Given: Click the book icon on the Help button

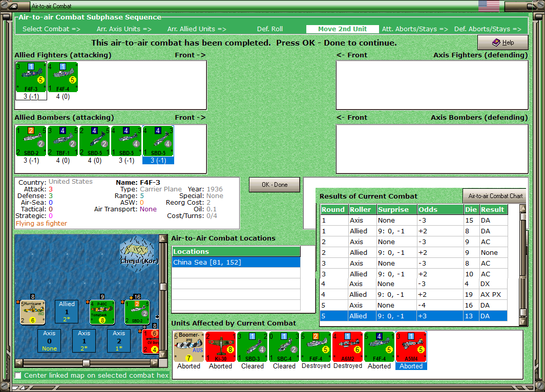Looking at the screenshot, I should (x=496, y=42).
